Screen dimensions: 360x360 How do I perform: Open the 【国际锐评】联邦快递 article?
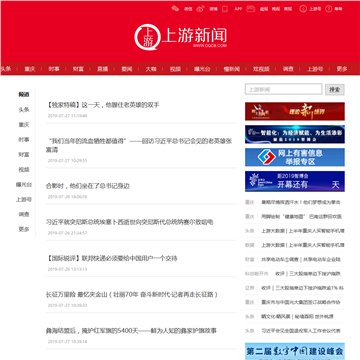click(112, 258)
